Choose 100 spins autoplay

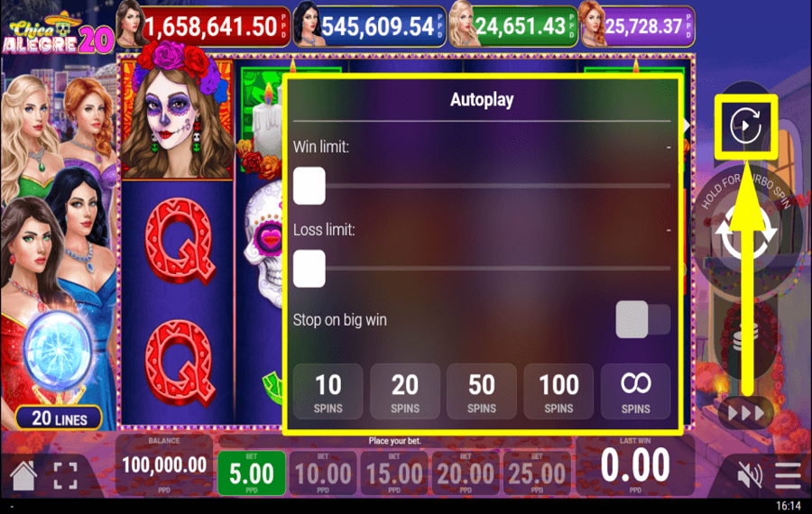point(558,392)
